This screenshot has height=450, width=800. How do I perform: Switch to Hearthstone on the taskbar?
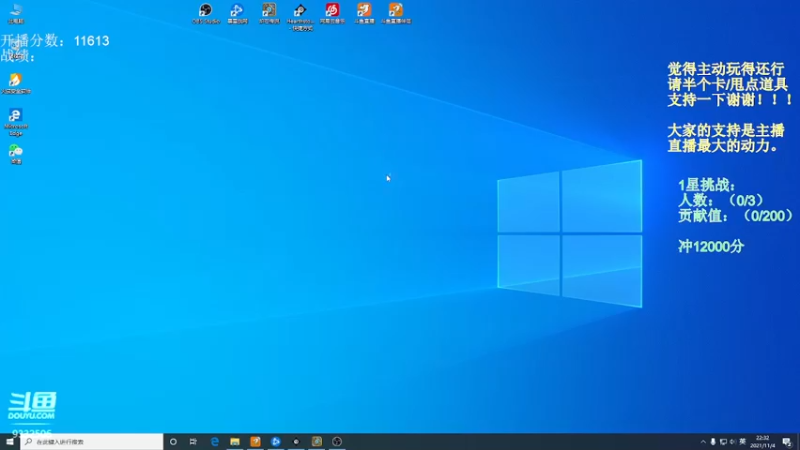(x=316, y=442)
